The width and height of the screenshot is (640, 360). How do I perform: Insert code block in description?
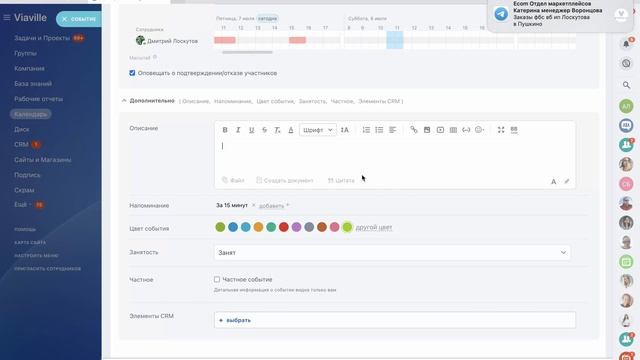[x=466, y=130]
